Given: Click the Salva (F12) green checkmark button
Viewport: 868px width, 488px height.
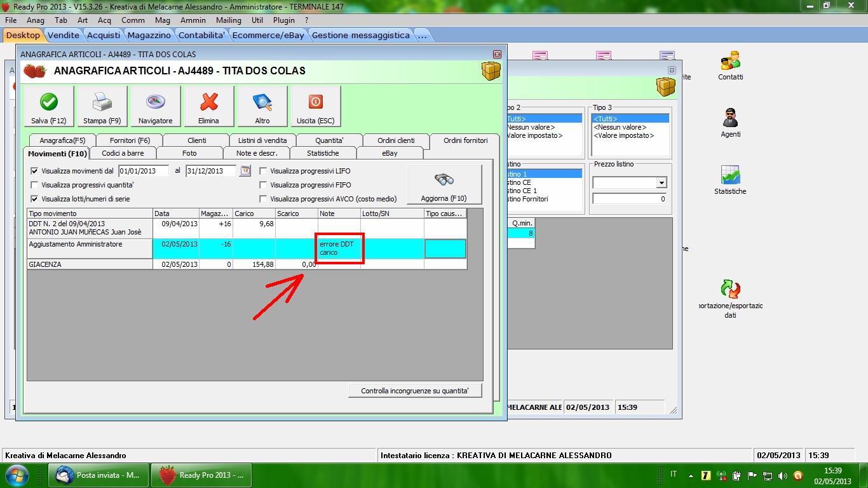Looking at the screenshot, I should [x=49, y=106].
